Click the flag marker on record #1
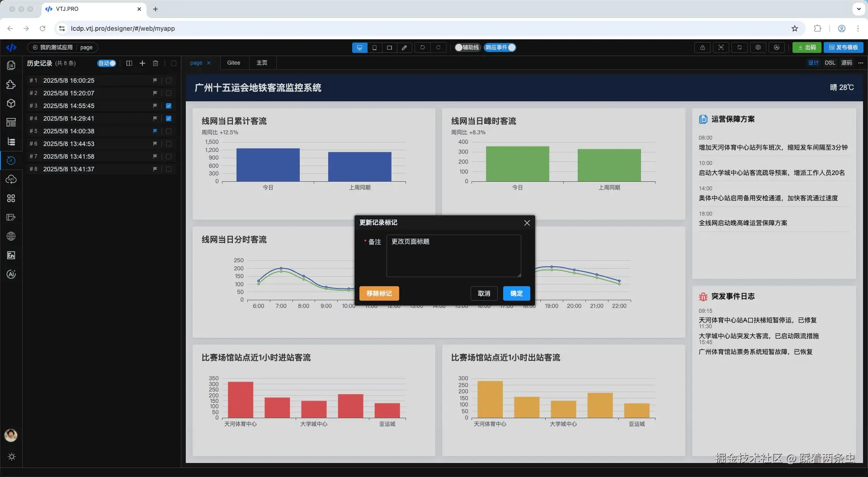This screenshot has width=868, height=477. pos(155,80)
